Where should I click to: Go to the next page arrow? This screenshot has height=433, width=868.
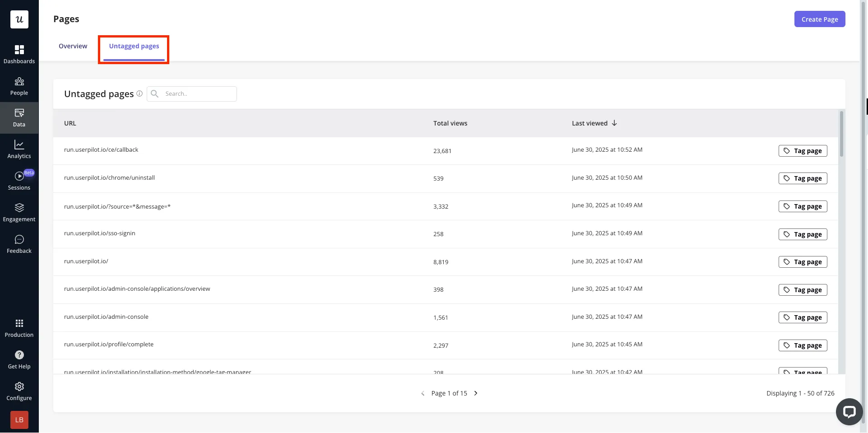coord(476,393)
